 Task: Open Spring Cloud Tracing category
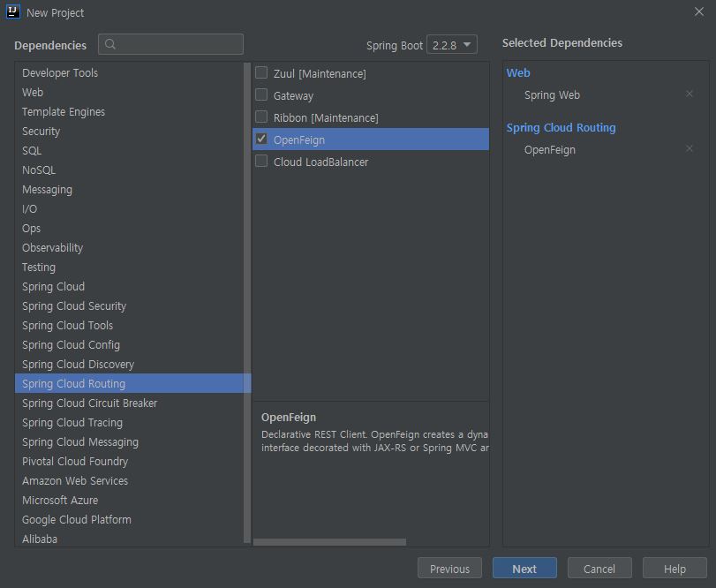coord(129,423)
